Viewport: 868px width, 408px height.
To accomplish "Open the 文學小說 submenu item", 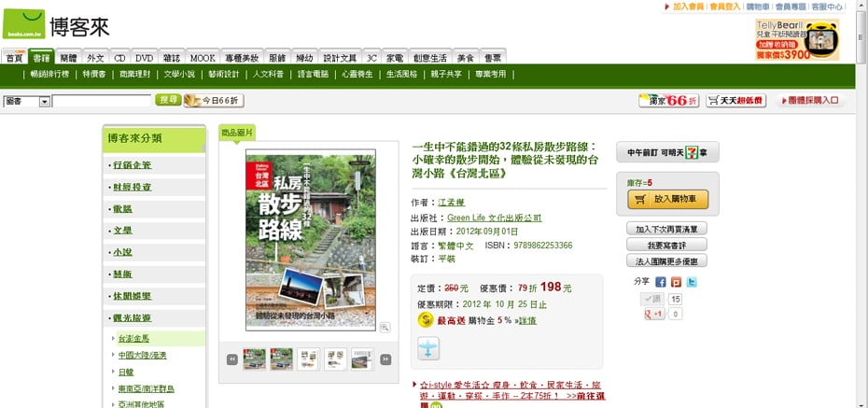I will pyautogui.click(x=179, y=74).
